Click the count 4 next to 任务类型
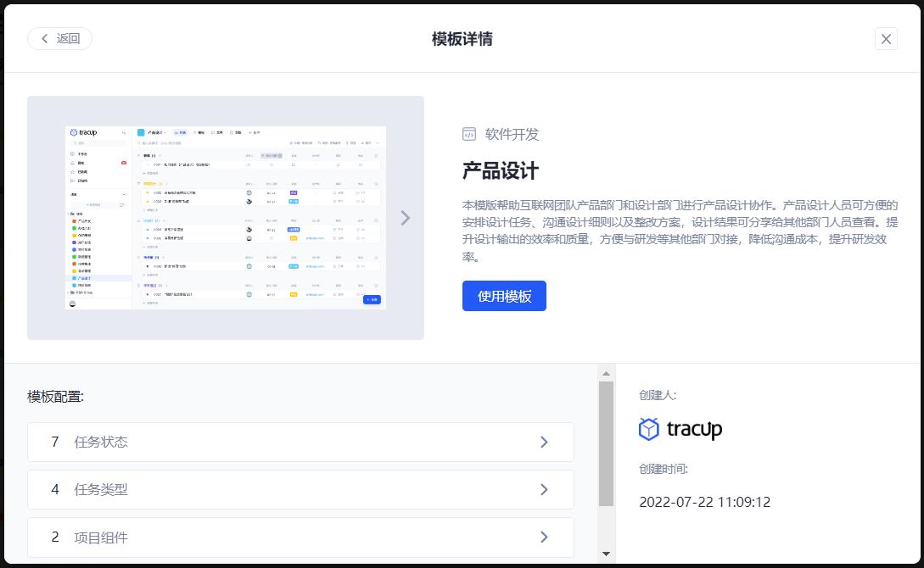 54,489
